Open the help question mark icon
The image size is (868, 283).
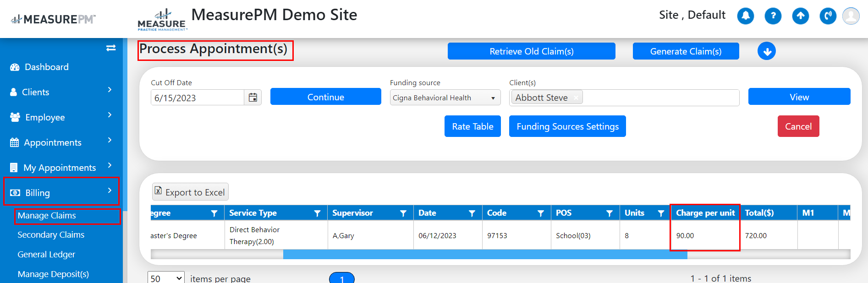pos(773,16)
